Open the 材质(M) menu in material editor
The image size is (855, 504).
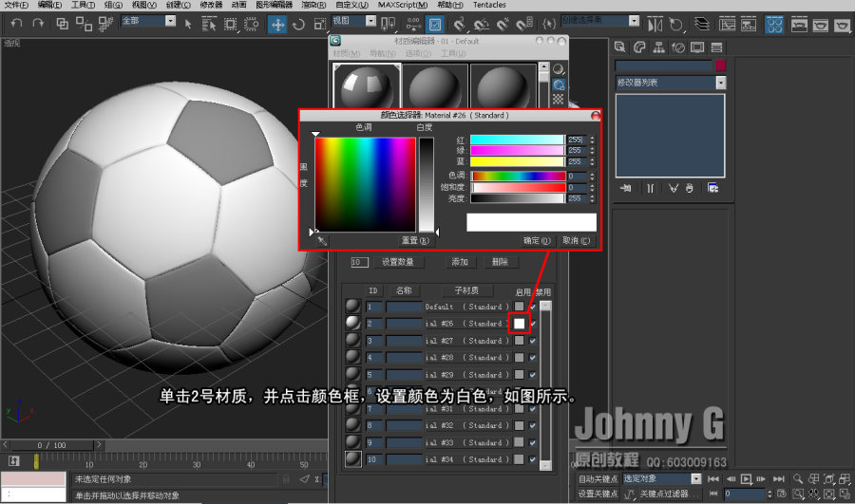click(x=346, y=53)
